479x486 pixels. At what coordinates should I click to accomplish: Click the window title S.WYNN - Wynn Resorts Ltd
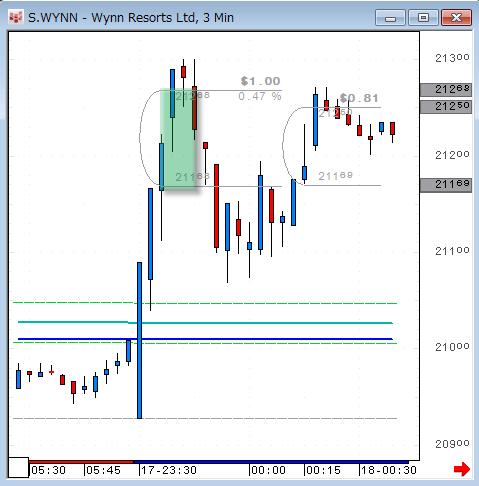[131, 18]
